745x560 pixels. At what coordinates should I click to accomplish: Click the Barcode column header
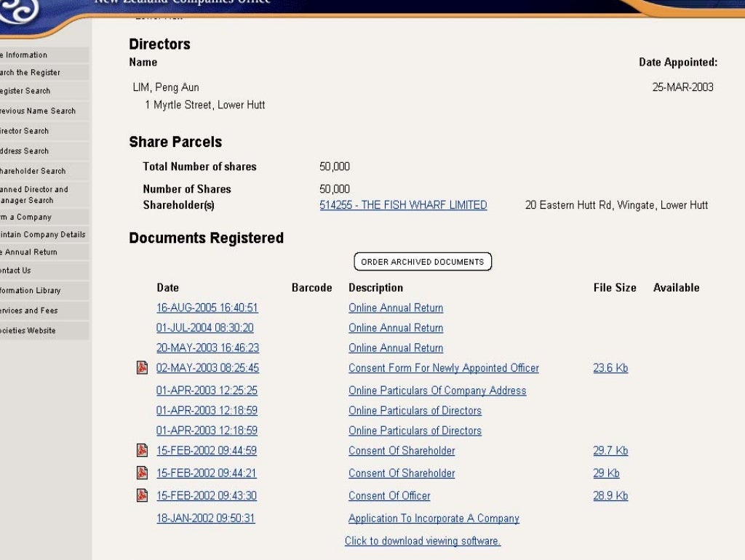click(311, 287)
